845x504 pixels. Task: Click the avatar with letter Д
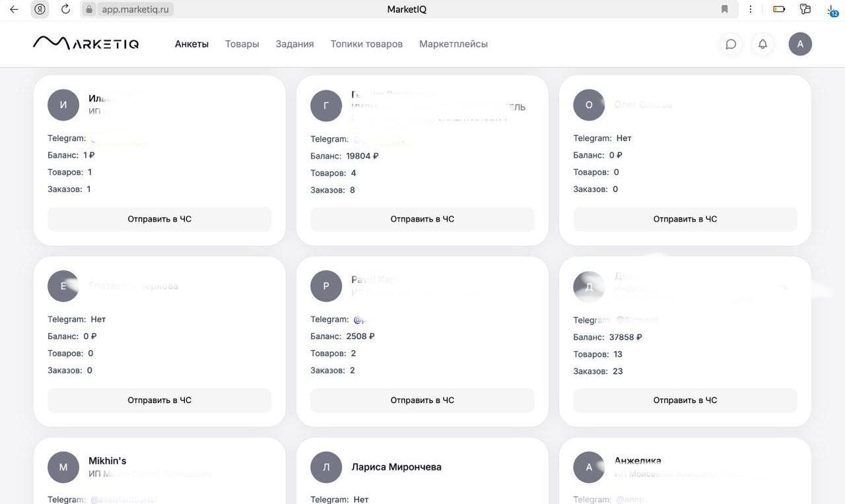[589, 287]
